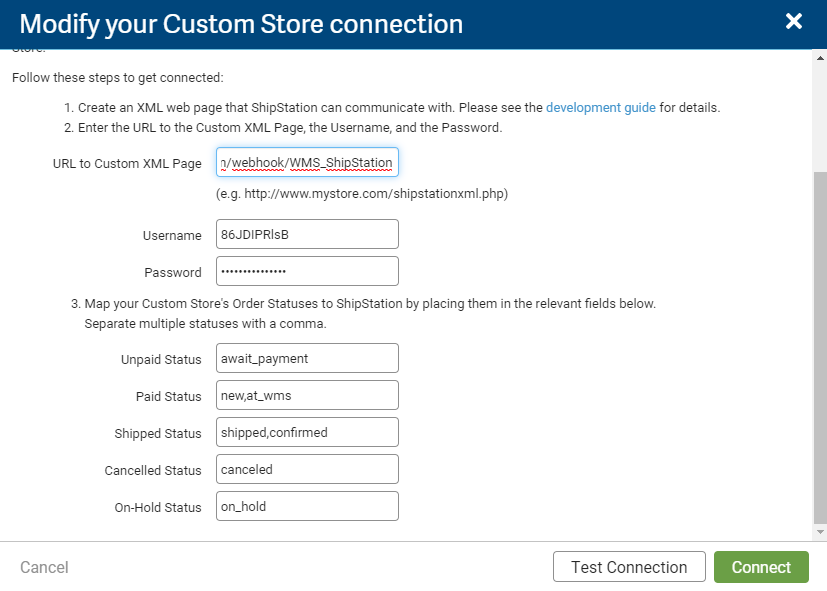Edit the Cancelled Status field
The image size is (827, 591).
[307, 469]
